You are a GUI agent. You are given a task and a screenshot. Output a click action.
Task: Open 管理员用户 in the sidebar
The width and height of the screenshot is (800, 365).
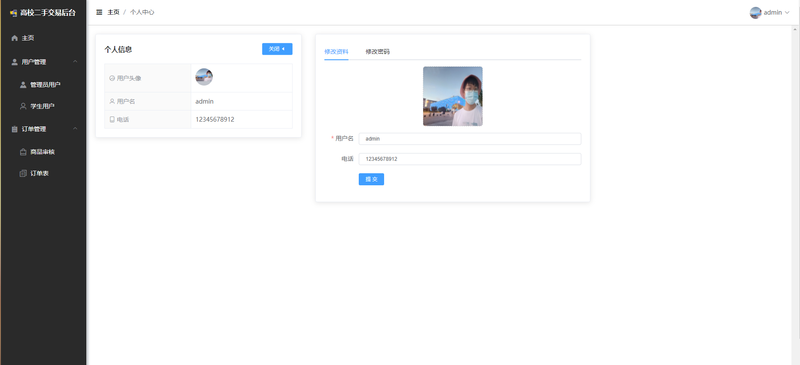click(x=43, y=85)
